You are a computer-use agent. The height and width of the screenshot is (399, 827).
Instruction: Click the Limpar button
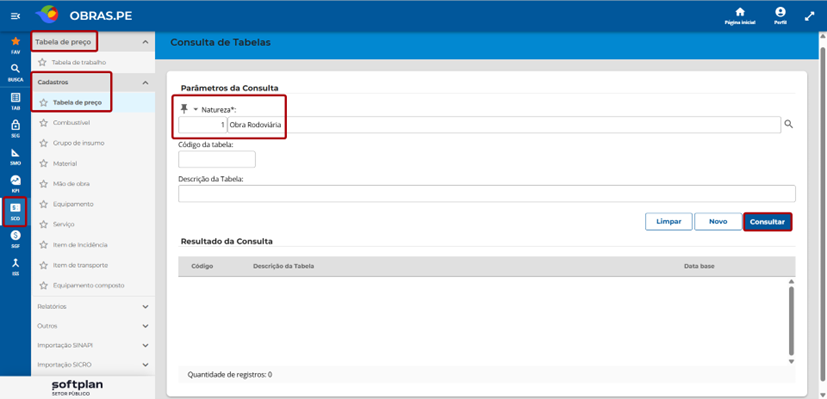tap(668, 222)
